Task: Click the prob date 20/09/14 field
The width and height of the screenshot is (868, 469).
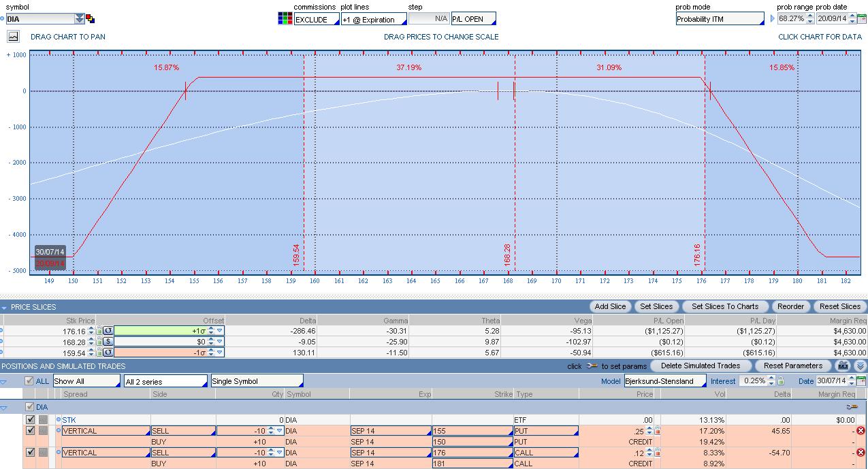Action: tap(835, 19)
